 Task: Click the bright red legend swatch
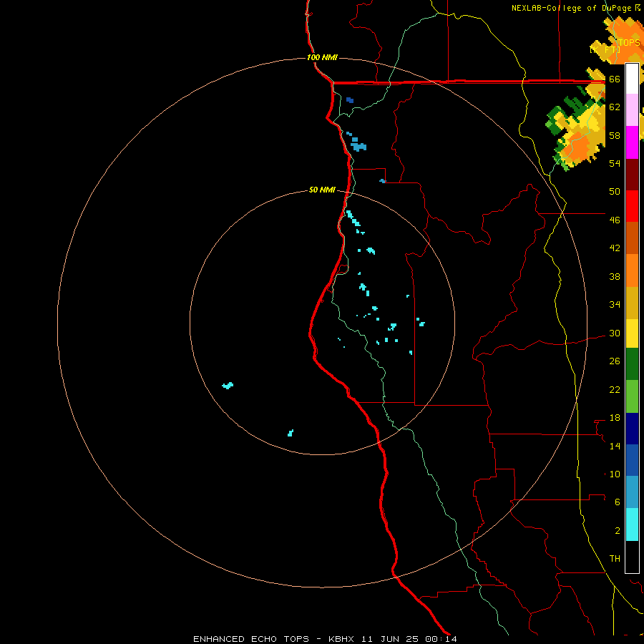[x=632, y=206]
